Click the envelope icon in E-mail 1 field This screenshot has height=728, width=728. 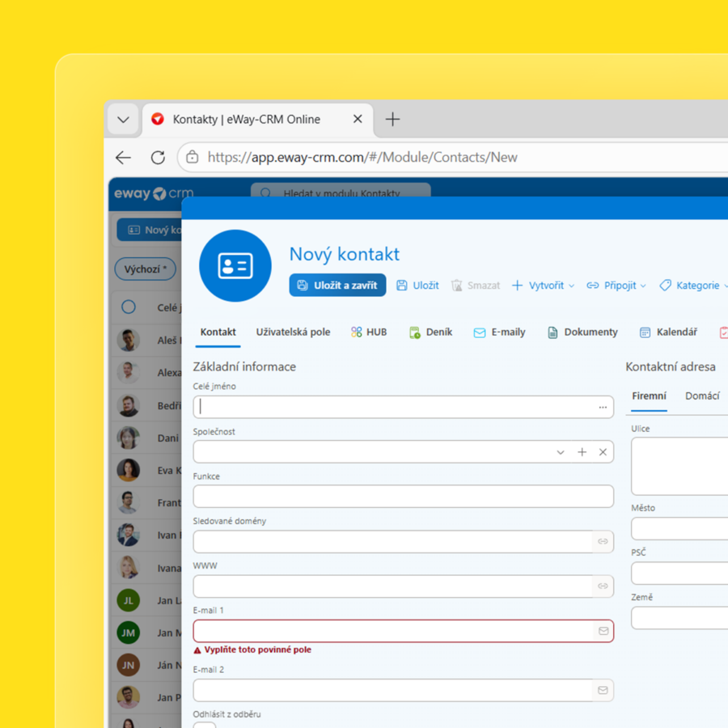pyautogui.click(x=603, y=631)
